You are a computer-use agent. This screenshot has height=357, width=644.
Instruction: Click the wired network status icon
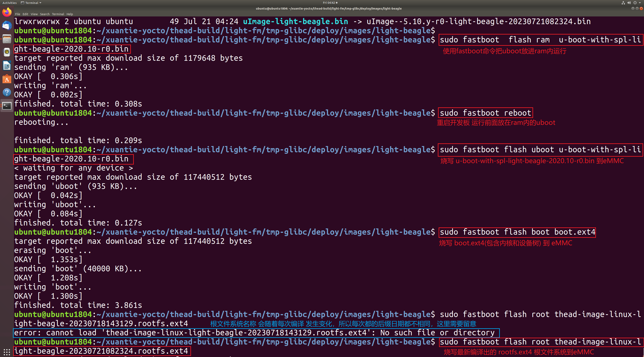(623, 3)
